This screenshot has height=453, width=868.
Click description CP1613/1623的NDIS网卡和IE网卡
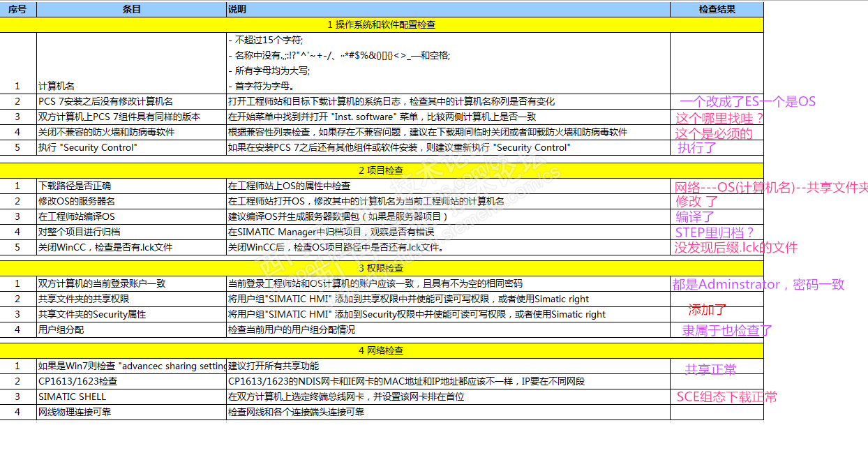click(406, 381)
